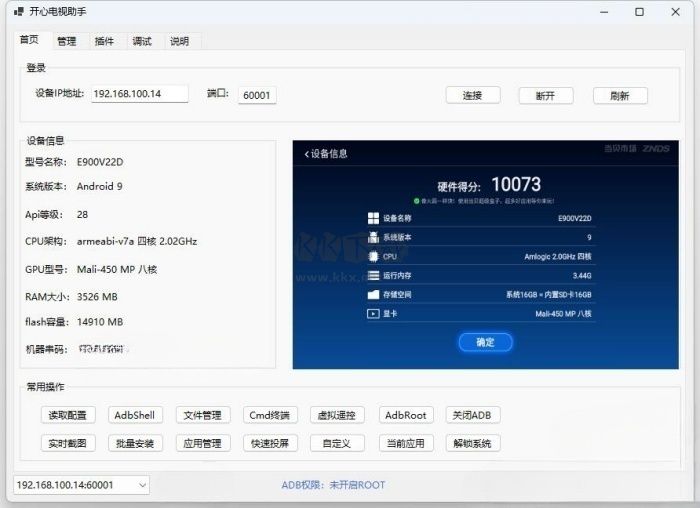Click the blue 确定 button in preview
This screenshot has width=700, height=508.
coord(485,342)
